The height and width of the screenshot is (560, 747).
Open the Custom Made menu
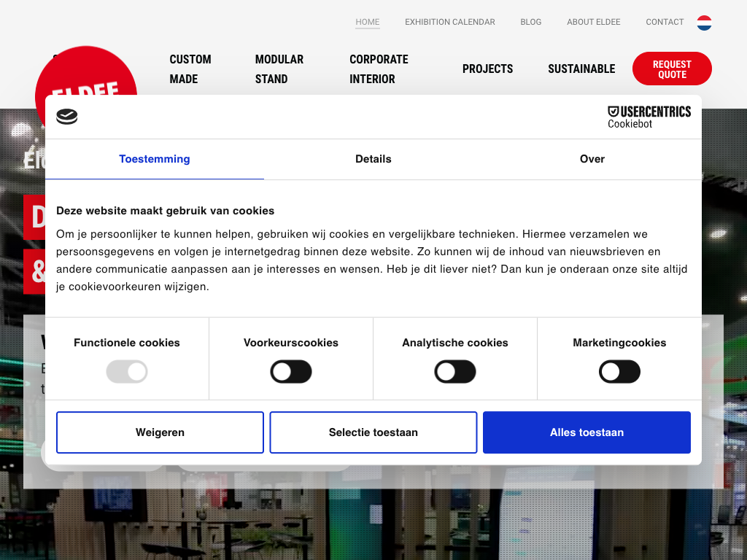point(190,69)
